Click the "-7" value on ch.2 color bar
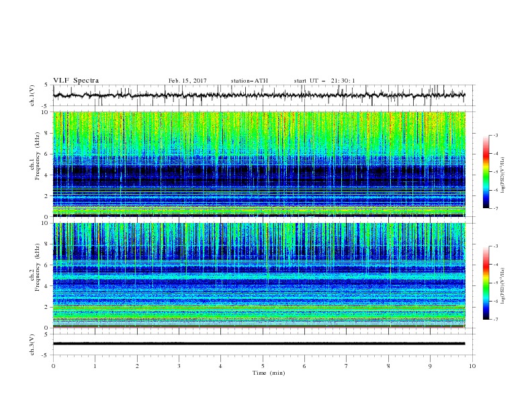532x411 pixels. coord(495,320)
